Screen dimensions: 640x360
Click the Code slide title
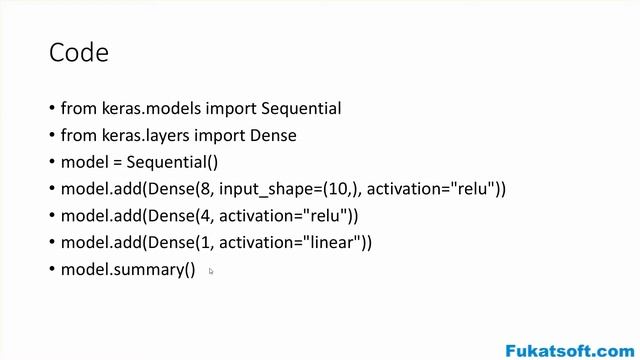click(x=79, y=53)
